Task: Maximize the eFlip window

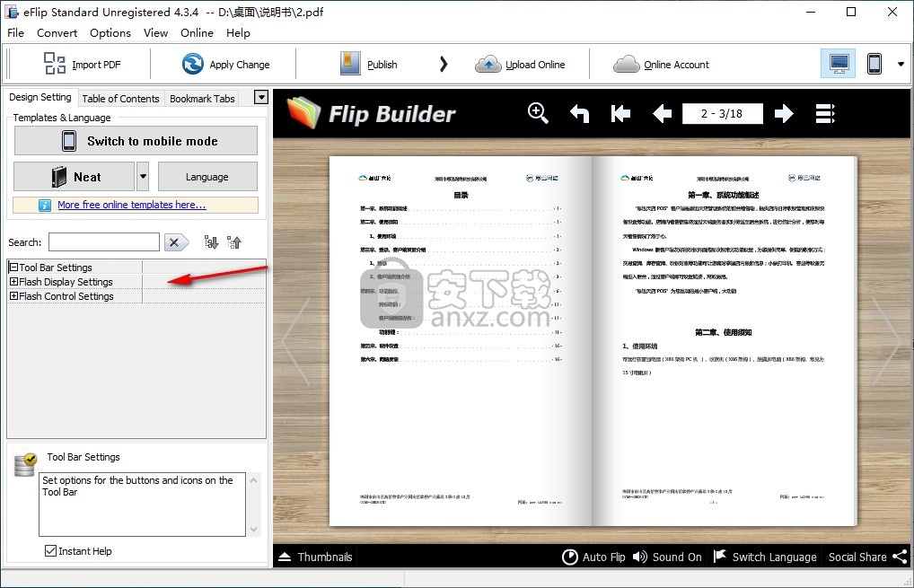Action: coord(851,12)
